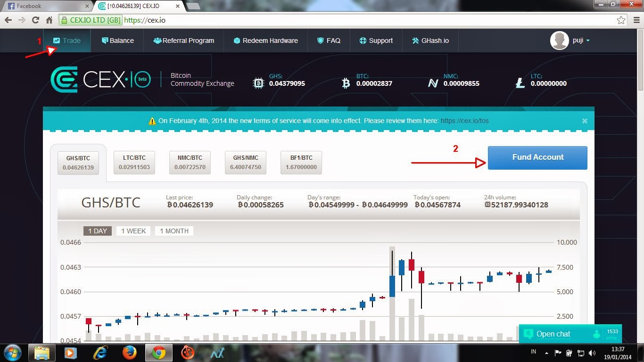Close the Facebook browser tab

87,6
